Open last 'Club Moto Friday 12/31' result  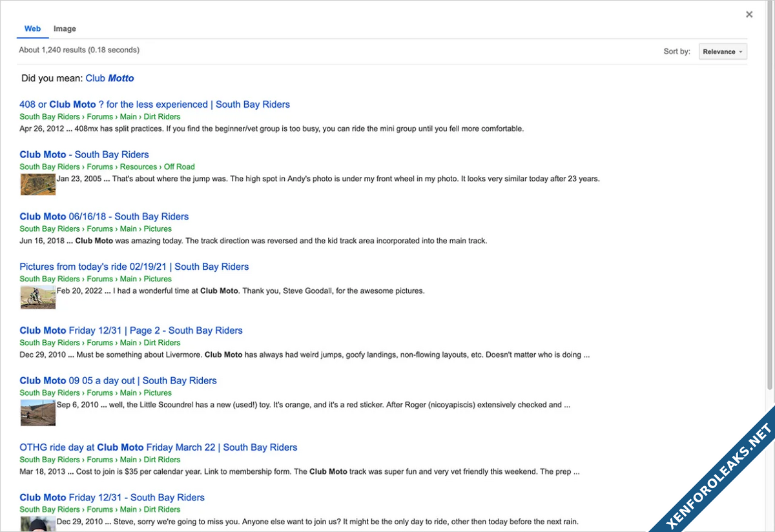[x=112, y=497]
